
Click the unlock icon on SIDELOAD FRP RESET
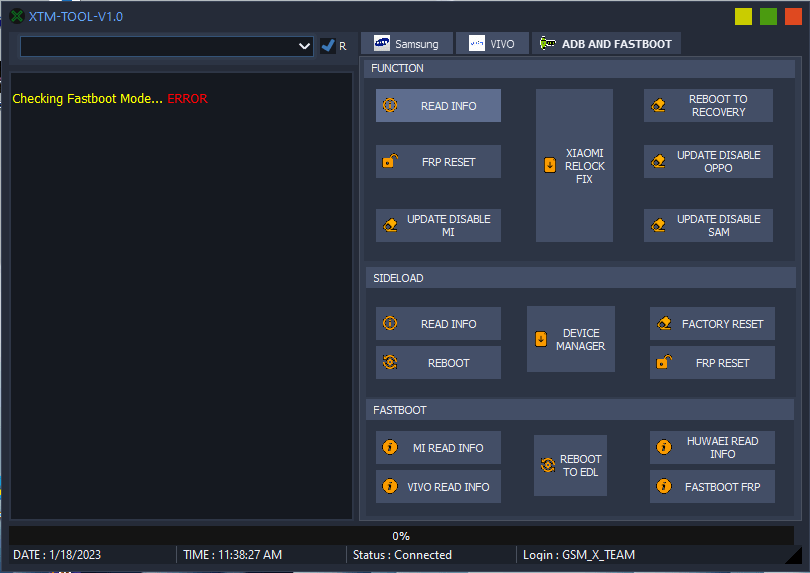pyautogui.click(x=664, y=362)
